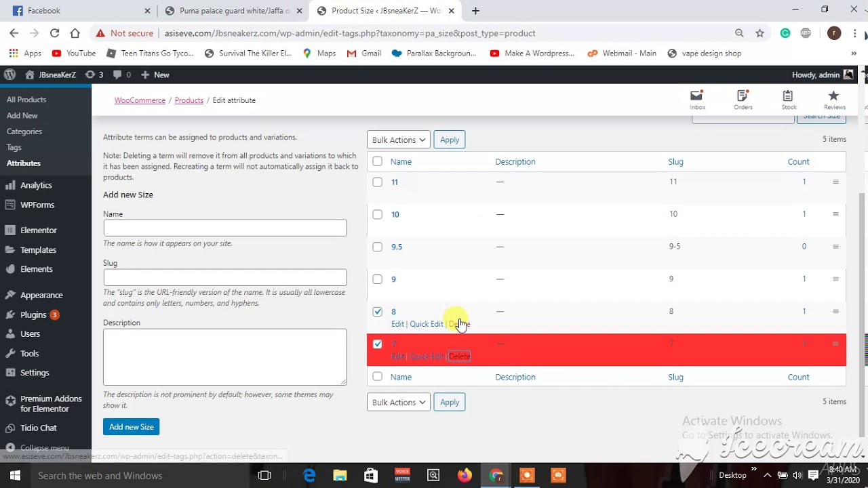868x488 pixels.
Task: Switch to the Puma palace guard tab
Action: [x=233, y=11]
